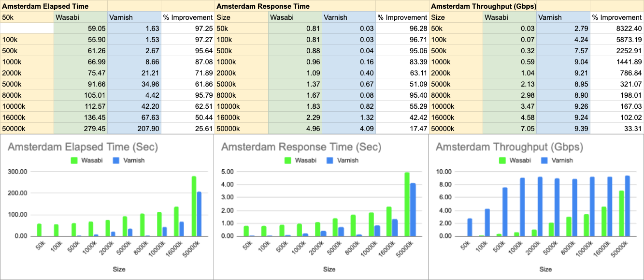
Task: Select the cell with value 112.57
Action: click(x=81, y=106)
